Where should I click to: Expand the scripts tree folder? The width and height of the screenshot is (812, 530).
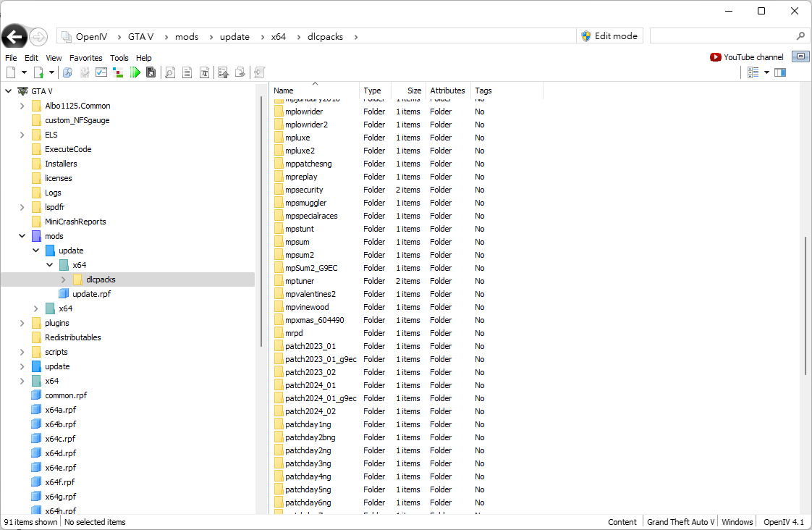[x=22, y=353]
